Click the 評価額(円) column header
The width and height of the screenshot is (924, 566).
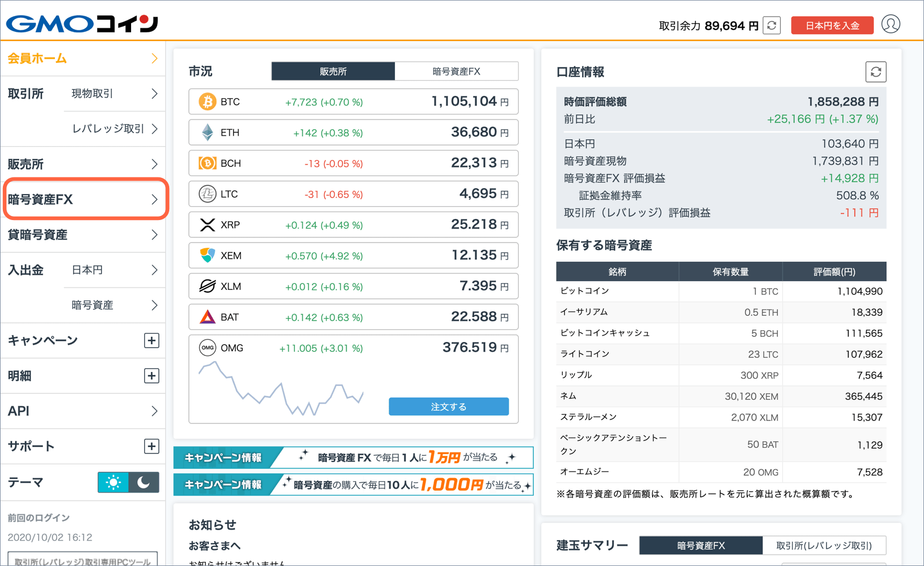click(834, 271)
